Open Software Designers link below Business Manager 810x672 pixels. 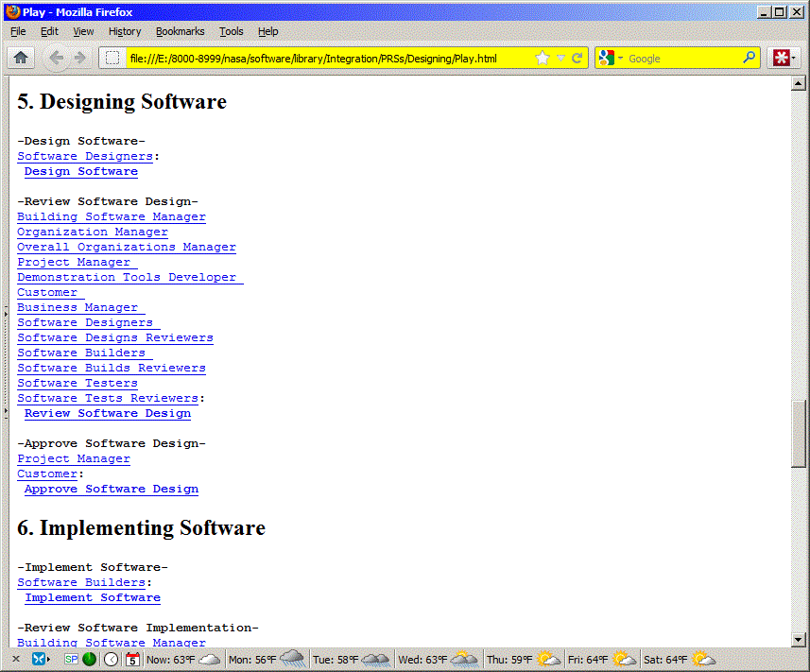(89, 322)
